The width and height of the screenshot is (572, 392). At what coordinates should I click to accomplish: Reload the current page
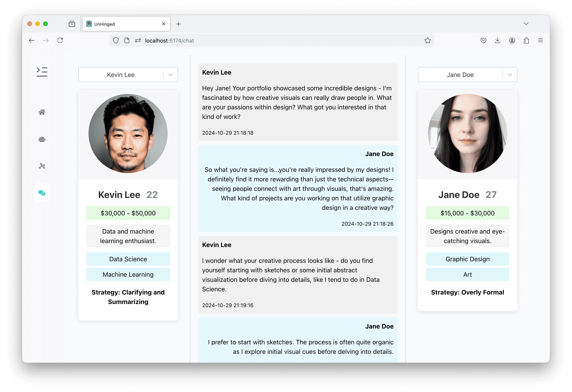tap(60, 41)
